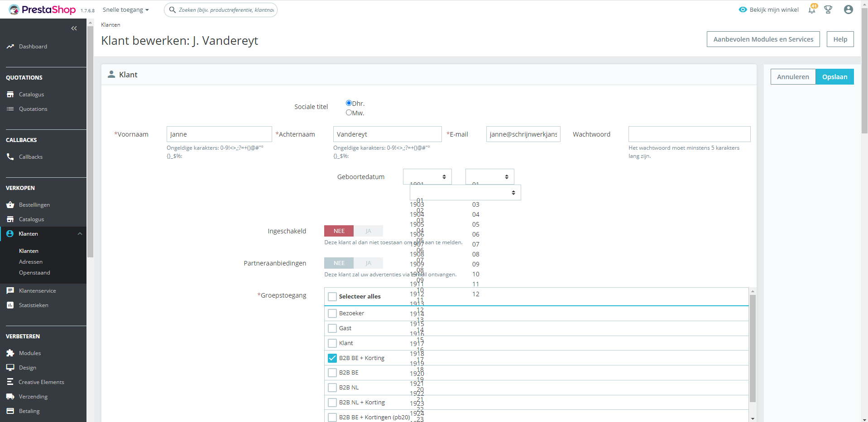Open the Snelle toegang dropdown
The image size is (868, 422).
(125, 9)
